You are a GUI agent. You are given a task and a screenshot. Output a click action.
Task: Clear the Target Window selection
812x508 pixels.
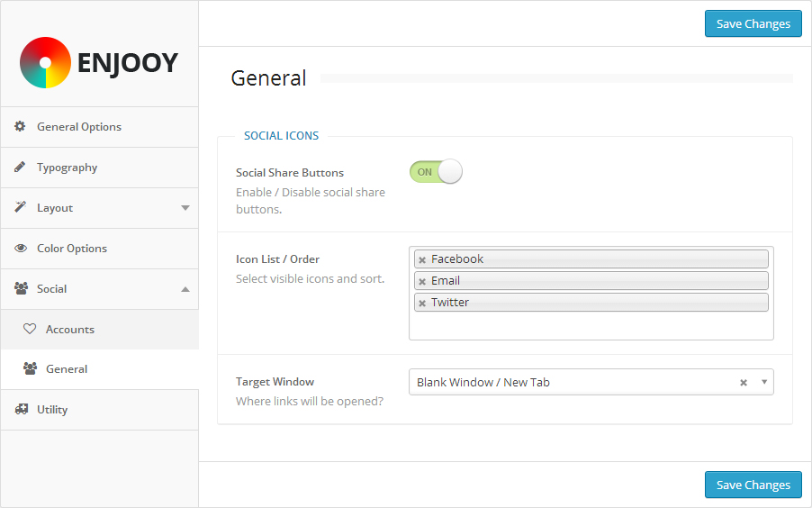[744, 383]
